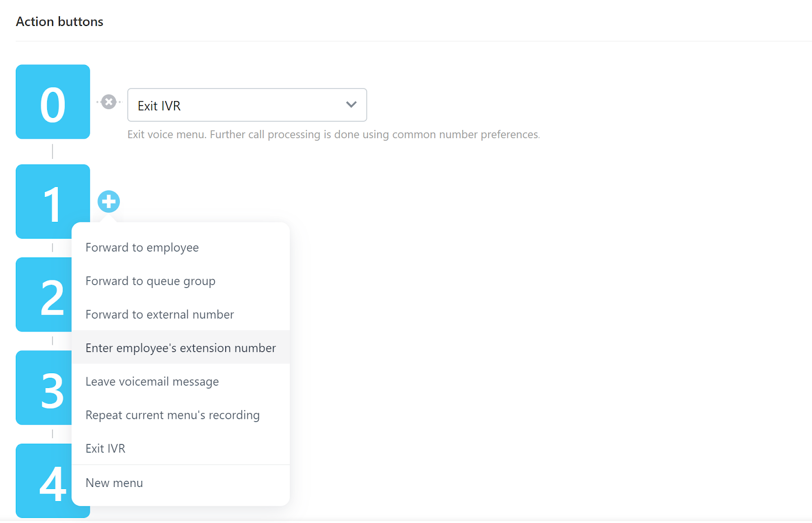Image resolution: width=812 pixels, height=523 pixels.
Task: Select the blue number 4 tile
Action: [44, 481]
